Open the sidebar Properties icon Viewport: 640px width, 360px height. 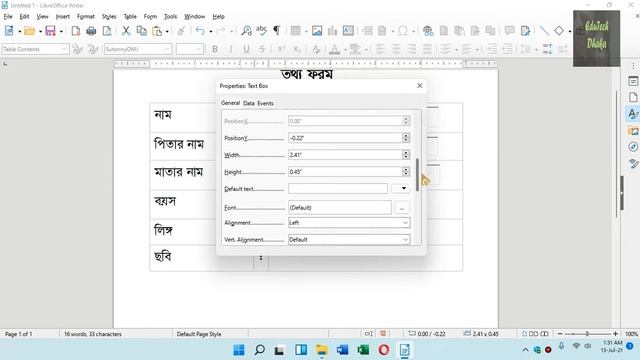click(633, 81)
